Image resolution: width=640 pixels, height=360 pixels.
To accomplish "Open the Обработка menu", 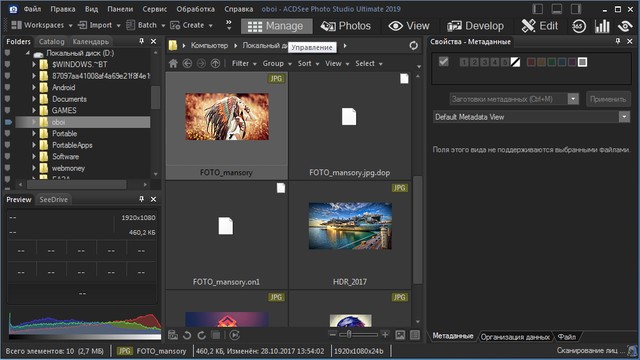I will click(196, 9).
